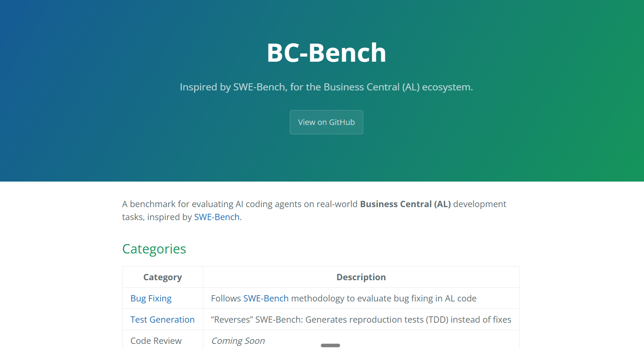644x349 pixels.
Task: Follow the Test Generation link
Action: tap(162, 320)
